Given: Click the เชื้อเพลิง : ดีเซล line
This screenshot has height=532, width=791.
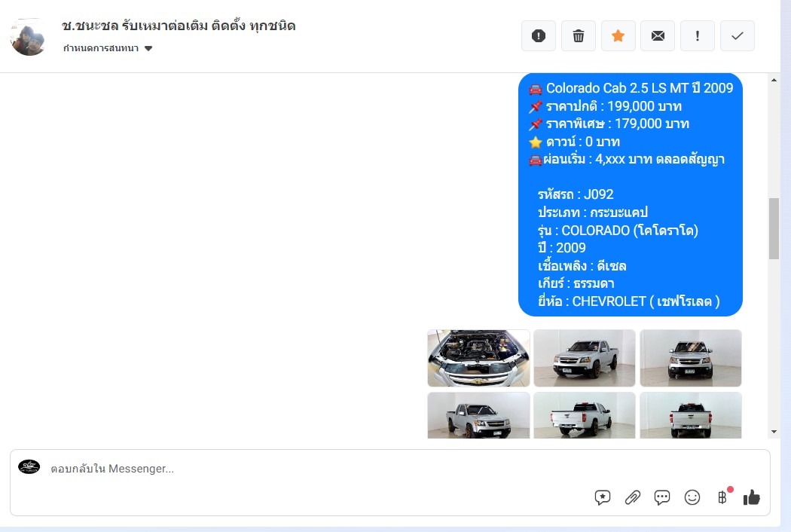Looking at the screenshot, I should coord(582,266).
